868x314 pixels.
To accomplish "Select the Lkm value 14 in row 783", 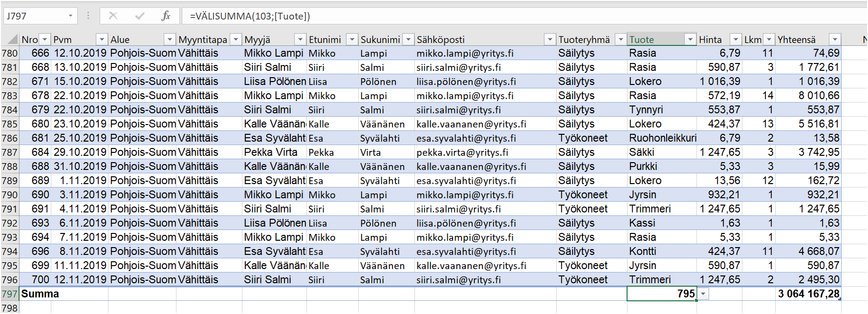I will coord(759,96).
